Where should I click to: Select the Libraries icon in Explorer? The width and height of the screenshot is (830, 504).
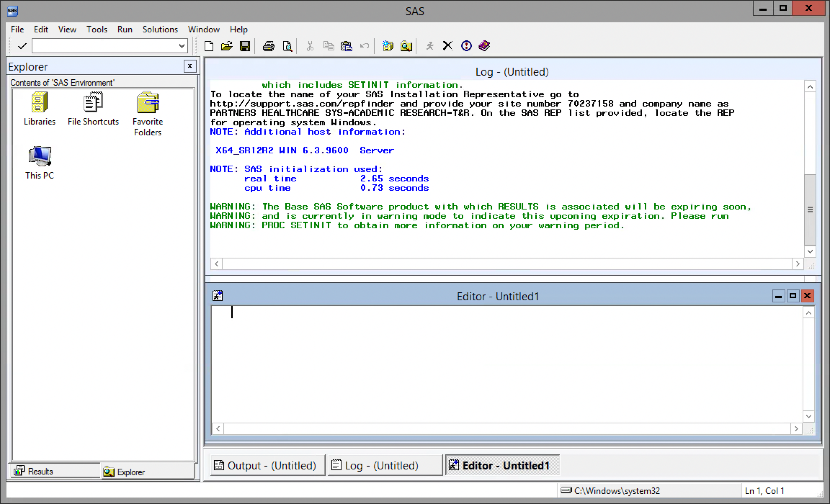pyautogui.click(x=39, y=109)
